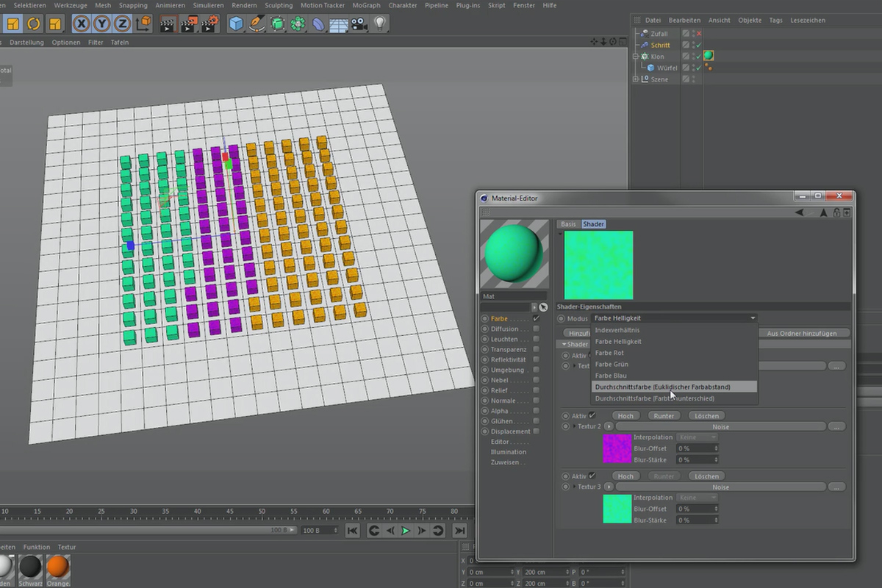Viewport: 882px width, 588px height.
Task: Select the light creation icon
Action: pos(379,23)
